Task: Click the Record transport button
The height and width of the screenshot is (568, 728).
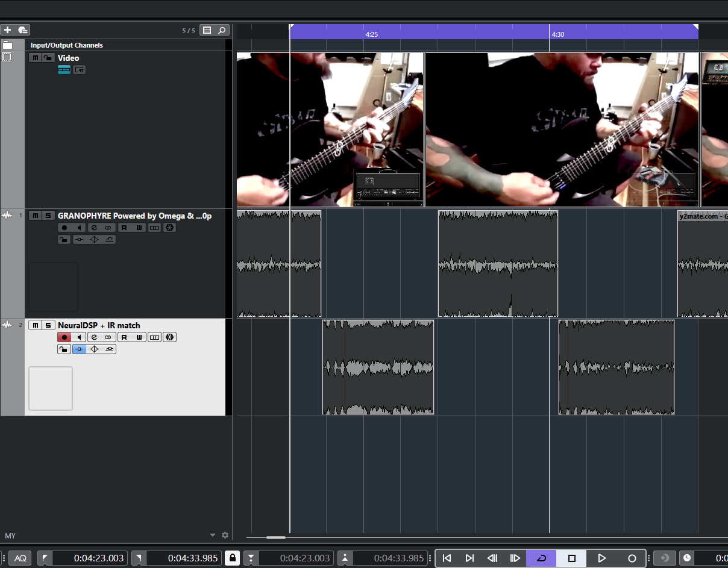Action: [x=632, y=558]
